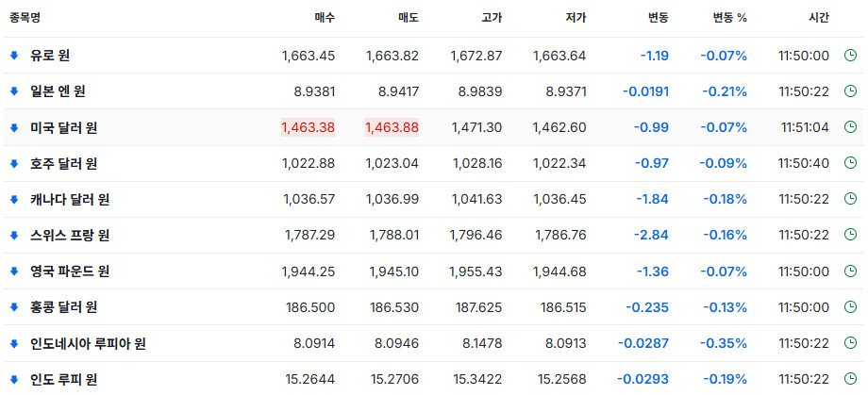868x395 pixels.
Task: Open the 영국 파운드 원 pair link
Action: tap(70, 272)
